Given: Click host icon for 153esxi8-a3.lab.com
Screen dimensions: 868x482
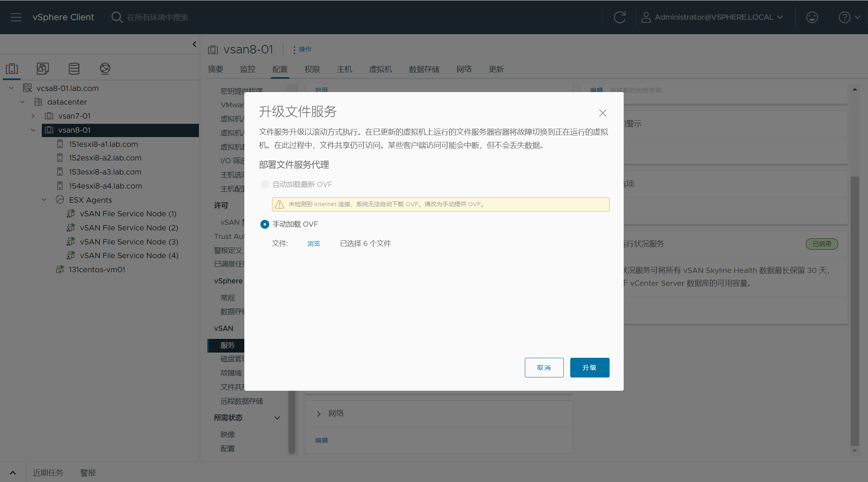Looking at the screenshot, I should pyautogui.click(x=60, y=172).
